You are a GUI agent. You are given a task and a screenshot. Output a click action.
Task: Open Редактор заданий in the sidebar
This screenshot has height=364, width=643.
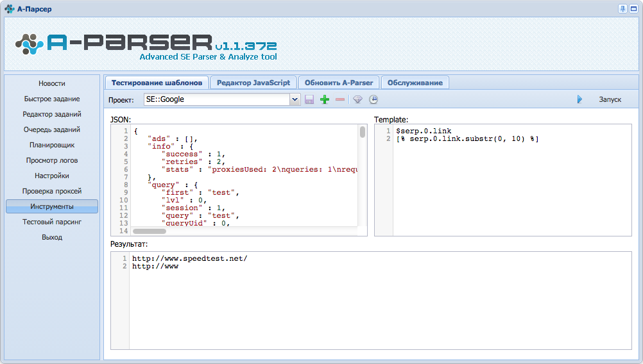[x=52, y=114]
